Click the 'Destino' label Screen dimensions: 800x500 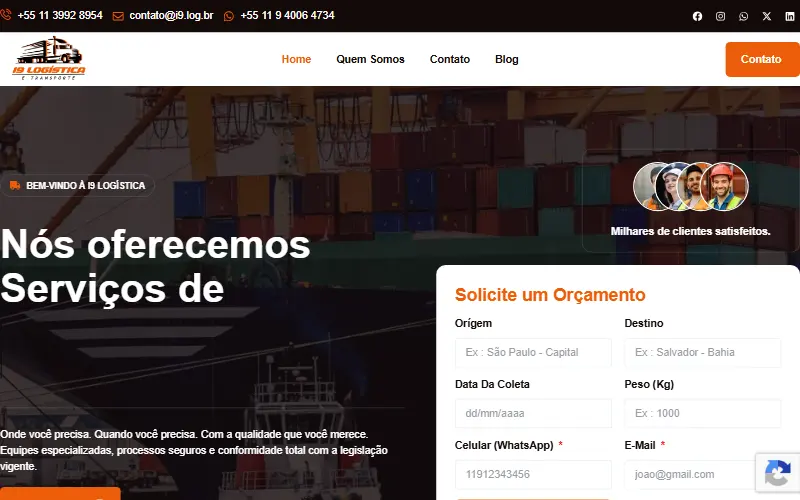(643, 323)
